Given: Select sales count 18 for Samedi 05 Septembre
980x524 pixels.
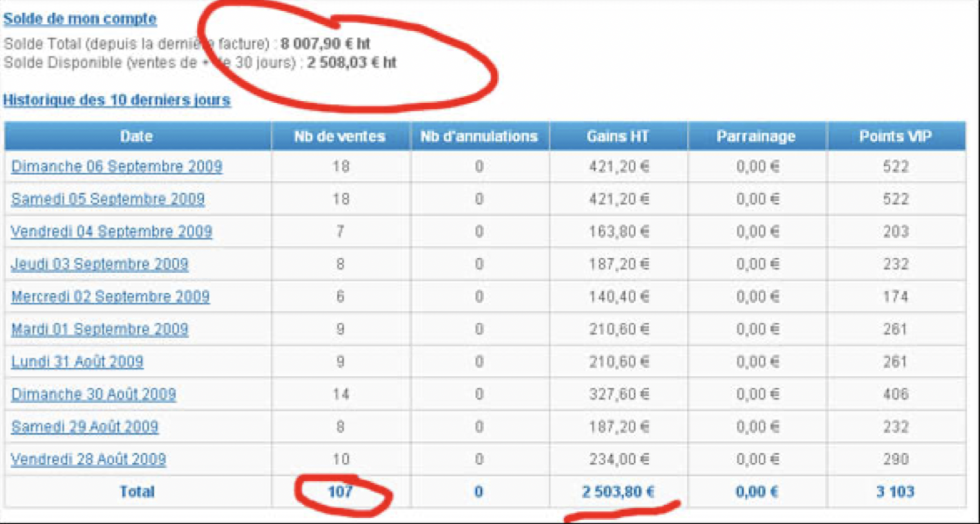Looking at the screenshot, I should 341,199.
